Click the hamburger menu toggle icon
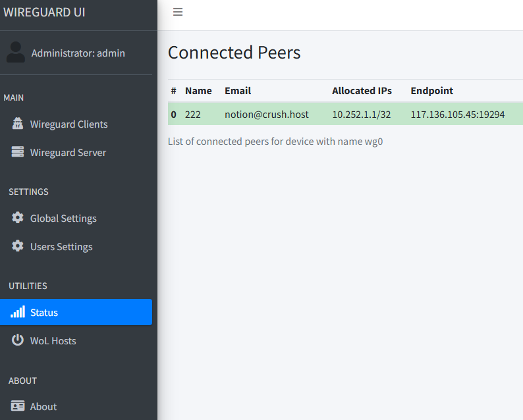This screenshot has width=523, height=420. point(178,12)
